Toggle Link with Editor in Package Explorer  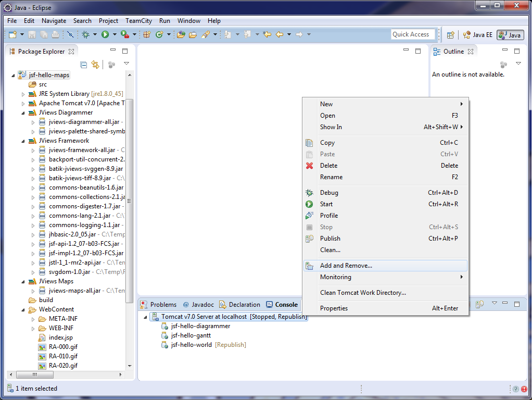click(x=95, y=65)
